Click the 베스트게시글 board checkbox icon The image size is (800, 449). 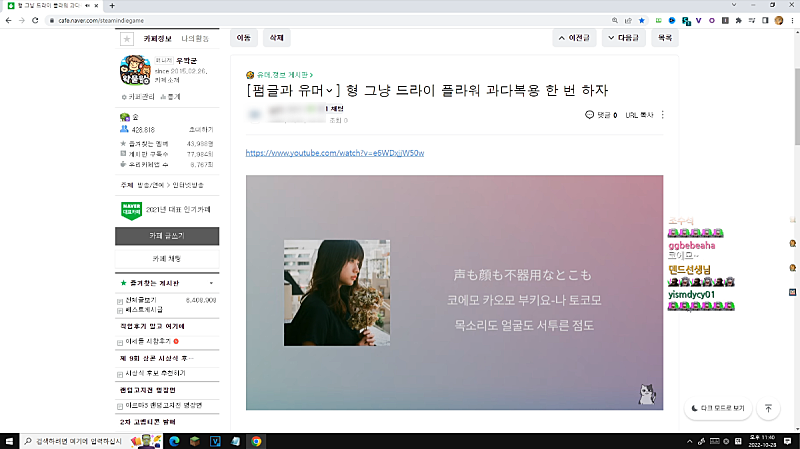click(x=121, y=311)
